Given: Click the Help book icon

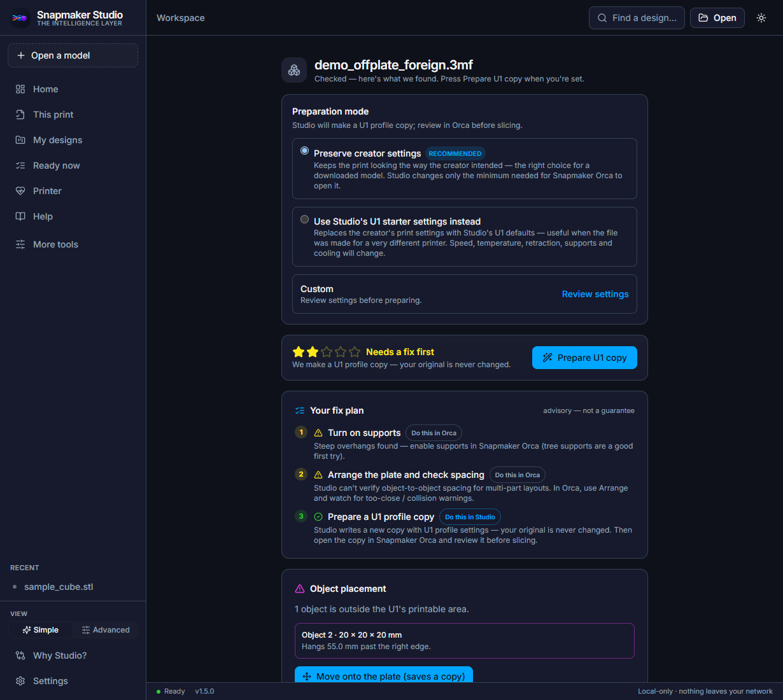Looking at the screenshot, I should click(x=20, y=216).
